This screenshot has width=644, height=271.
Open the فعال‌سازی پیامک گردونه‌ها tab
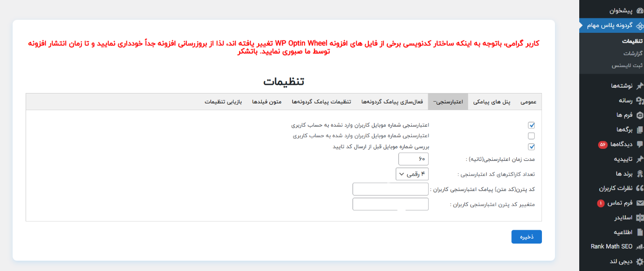(392, 102)
